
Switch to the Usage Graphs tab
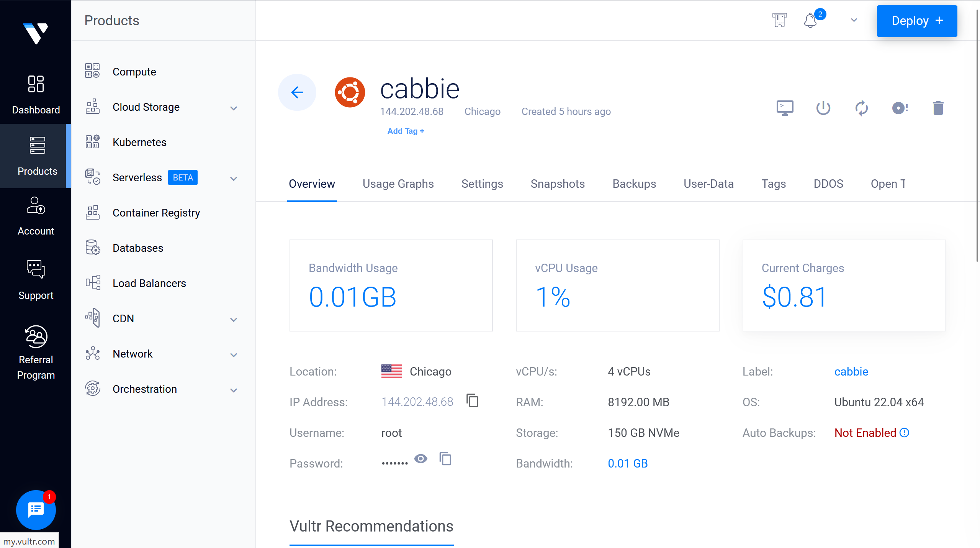pos(398,184)
